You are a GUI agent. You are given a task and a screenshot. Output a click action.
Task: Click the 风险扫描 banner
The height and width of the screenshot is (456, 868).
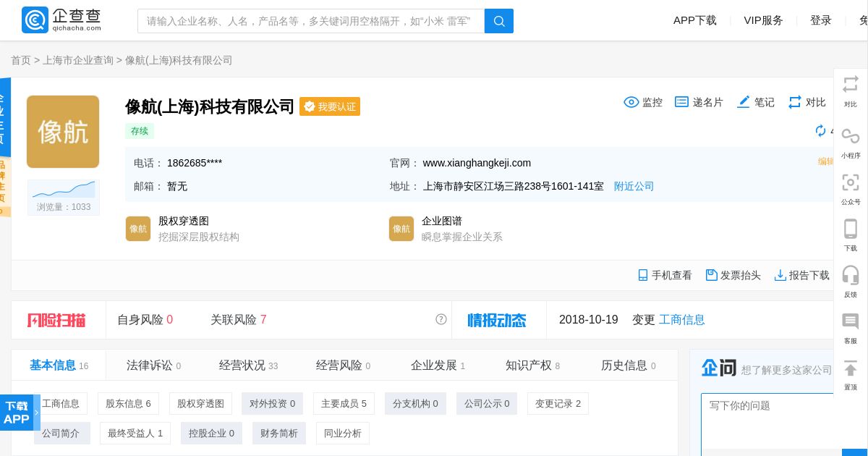(x=56, y=320)
